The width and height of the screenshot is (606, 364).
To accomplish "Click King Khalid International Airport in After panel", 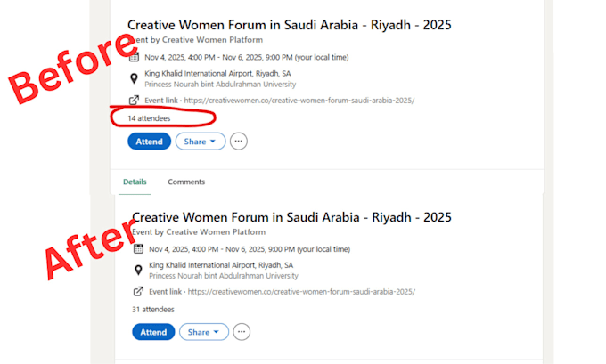I will [221, 265].
